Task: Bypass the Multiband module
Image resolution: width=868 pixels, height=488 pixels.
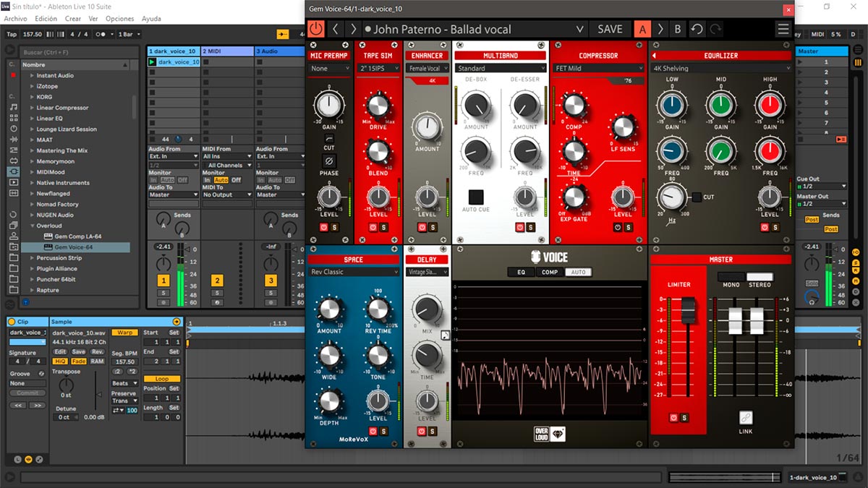Action: 519,227
